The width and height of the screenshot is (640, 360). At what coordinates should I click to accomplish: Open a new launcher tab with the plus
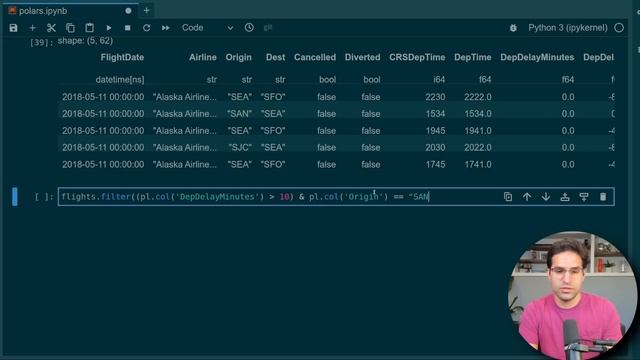coord(147,11)
